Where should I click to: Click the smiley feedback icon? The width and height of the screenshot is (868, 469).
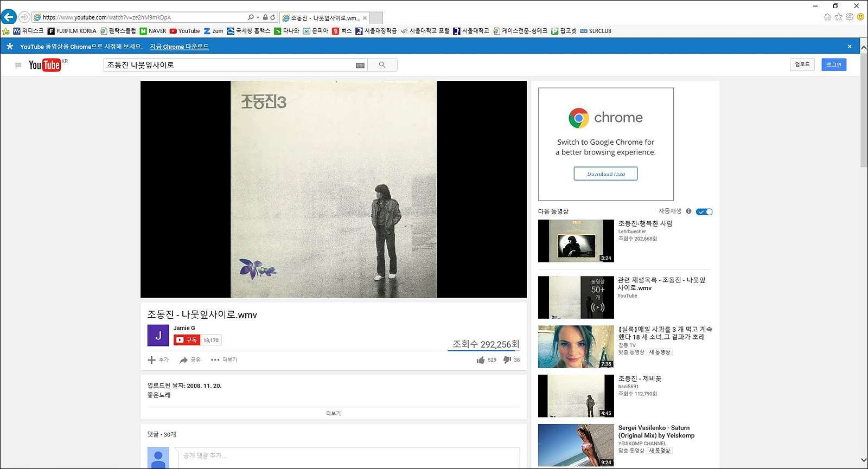click(860, 17)
